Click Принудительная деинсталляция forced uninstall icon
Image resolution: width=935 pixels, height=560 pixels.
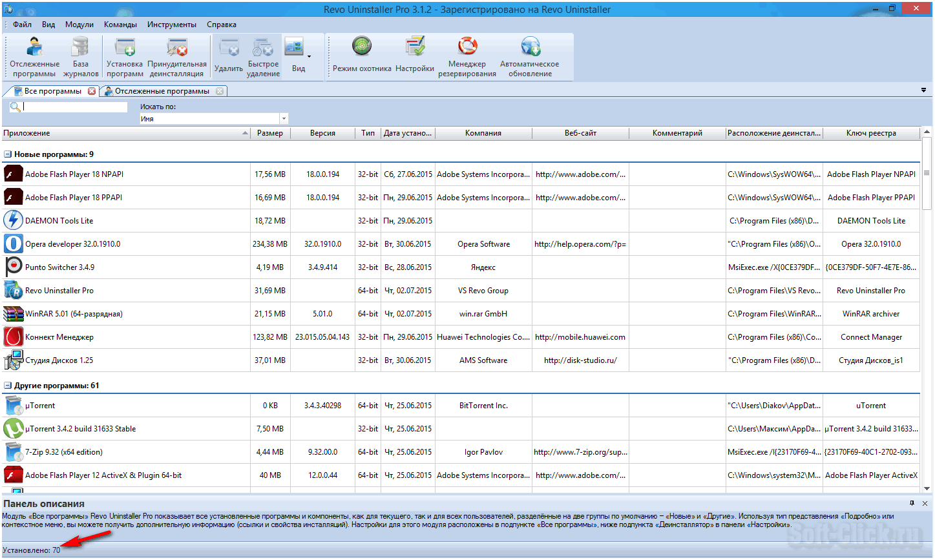(x=176, y=56)
